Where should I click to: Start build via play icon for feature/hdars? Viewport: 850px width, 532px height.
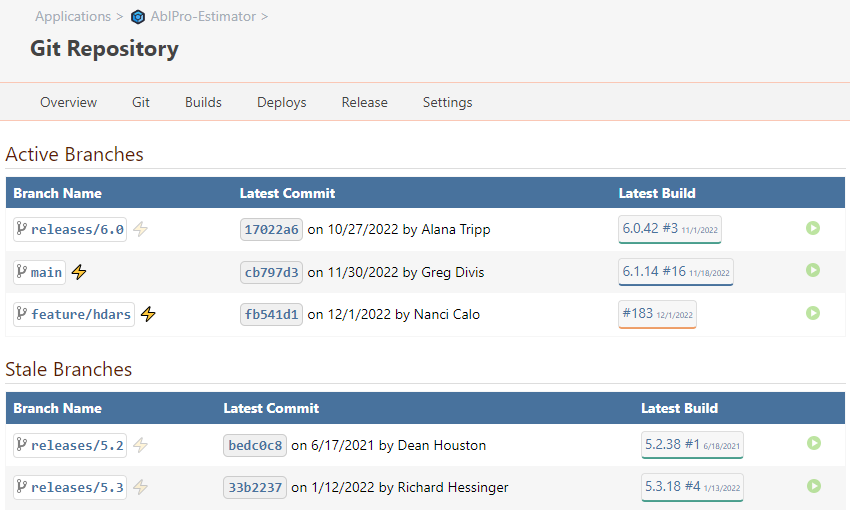click(813, 313)
